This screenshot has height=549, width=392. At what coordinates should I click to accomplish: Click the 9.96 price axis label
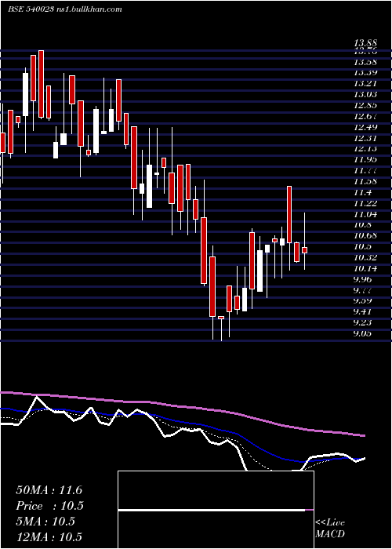(x=362, y=279)
